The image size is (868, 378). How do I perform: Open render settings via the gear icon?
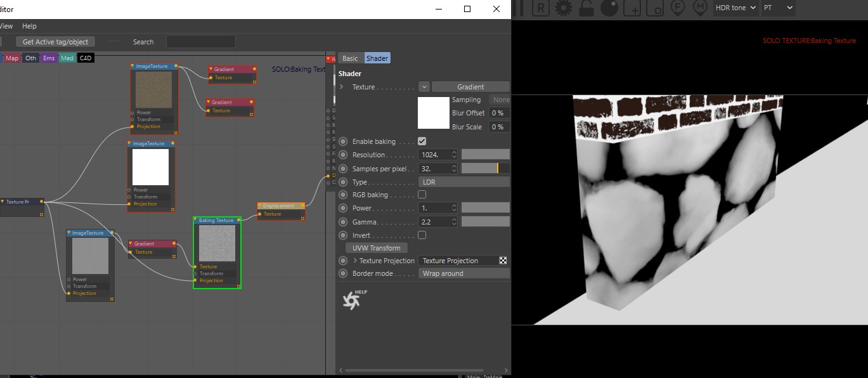click(563, 8)
